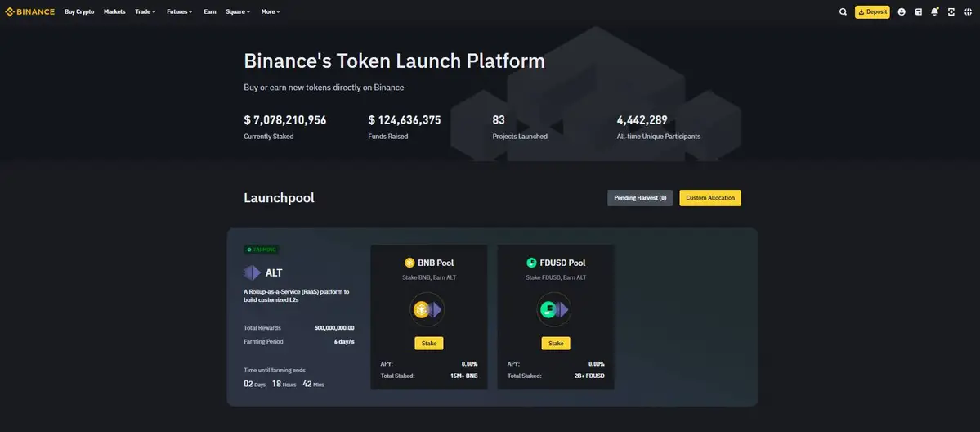
Task: Click the app download icon
Action: point(951,11)
